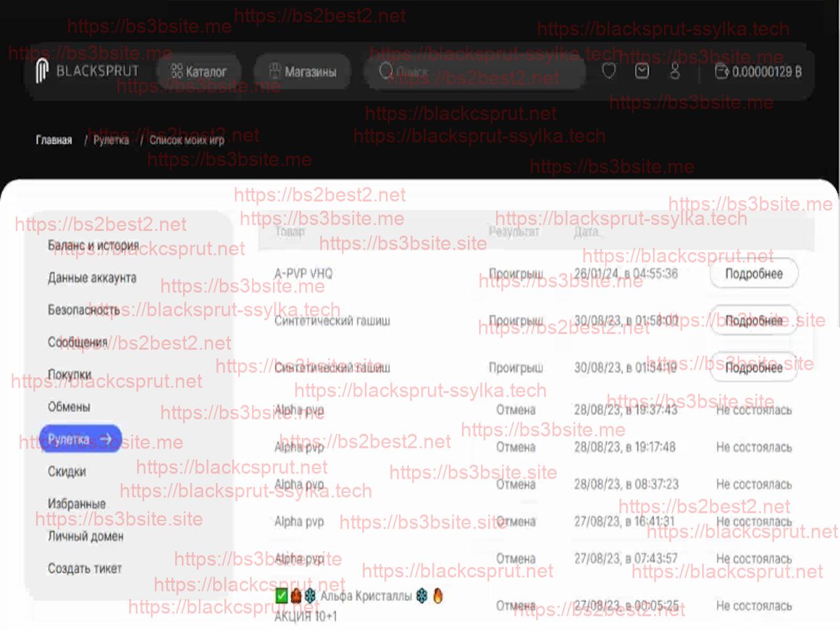Open Избранные in sidebar
Screen dimensions: 840x630
[76, 504]
